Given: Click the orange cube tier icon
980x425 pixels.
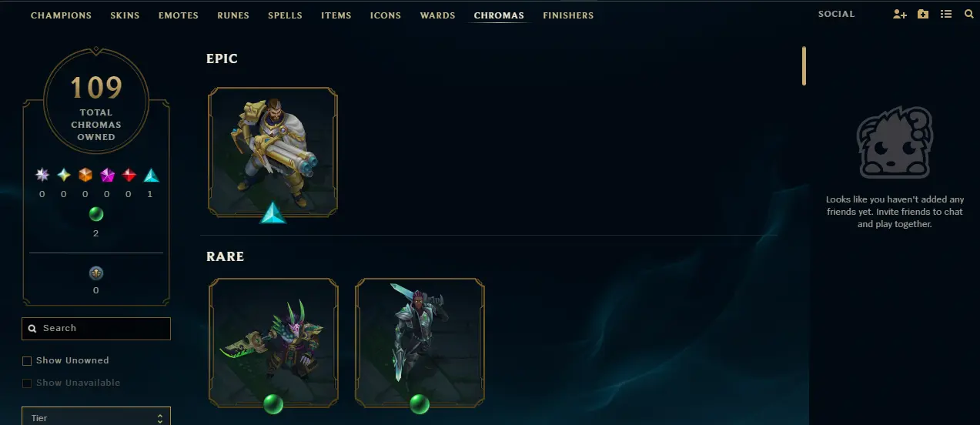Looking at the screenshot, I should point(85,176).
